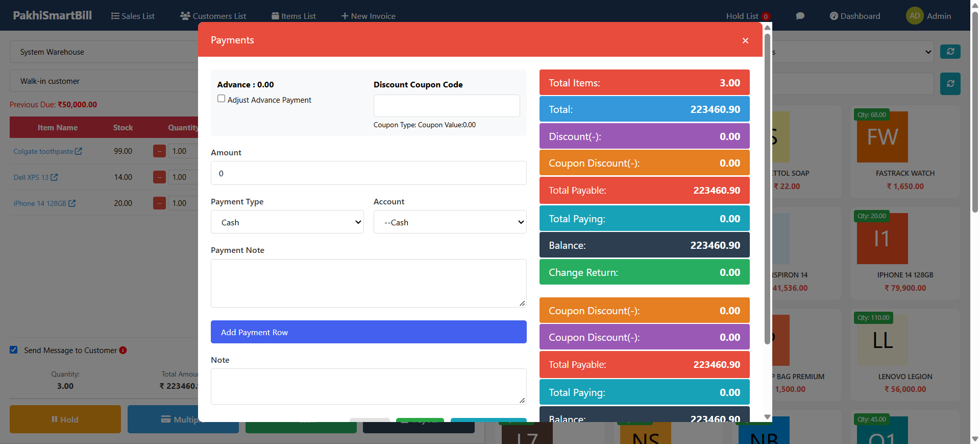Decrease Colgate toothpaste quantity with minus button

click(x=159, y=151)
